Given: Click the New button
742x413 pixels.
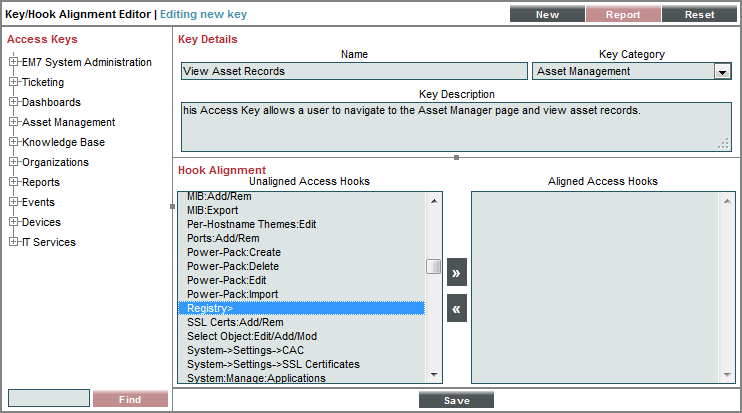Looking at the screenshot, I should 547,14.
